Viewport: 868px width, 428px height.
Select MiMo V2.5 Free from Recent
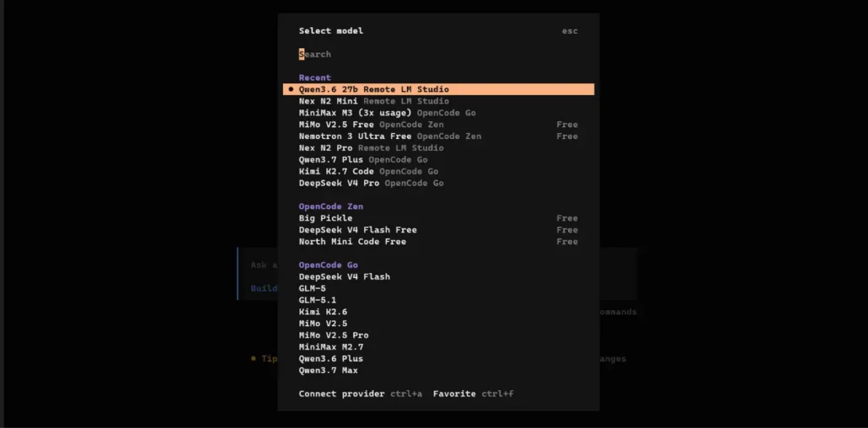pos(438,125)
